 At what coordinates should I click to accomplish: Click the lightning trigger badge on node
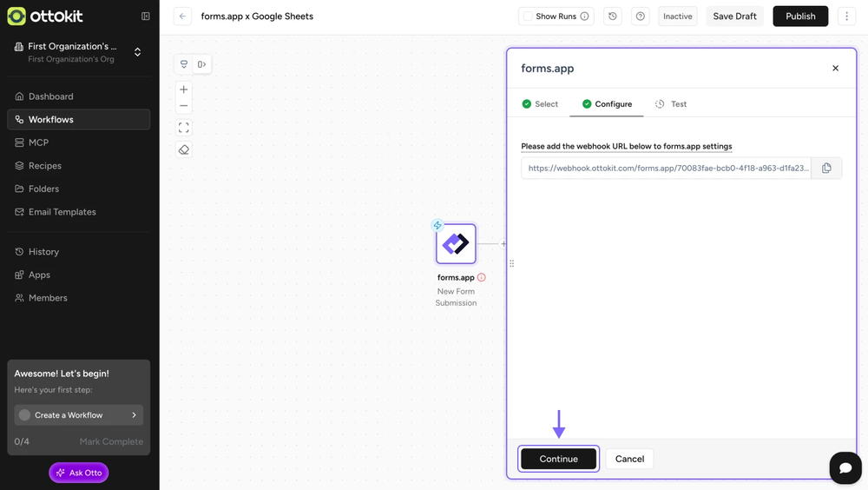(x=437, y=225)
